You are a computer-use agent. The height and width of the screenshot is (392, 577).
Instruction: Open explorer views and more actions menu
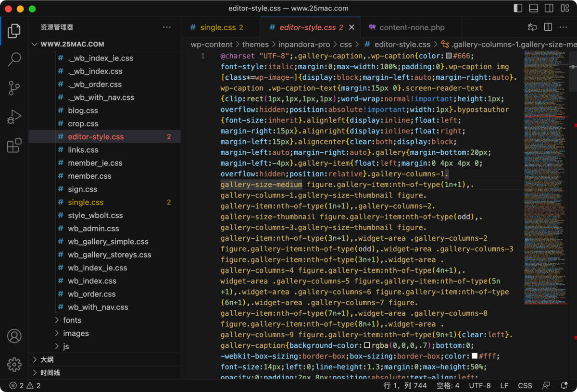(x=167, y=27)
